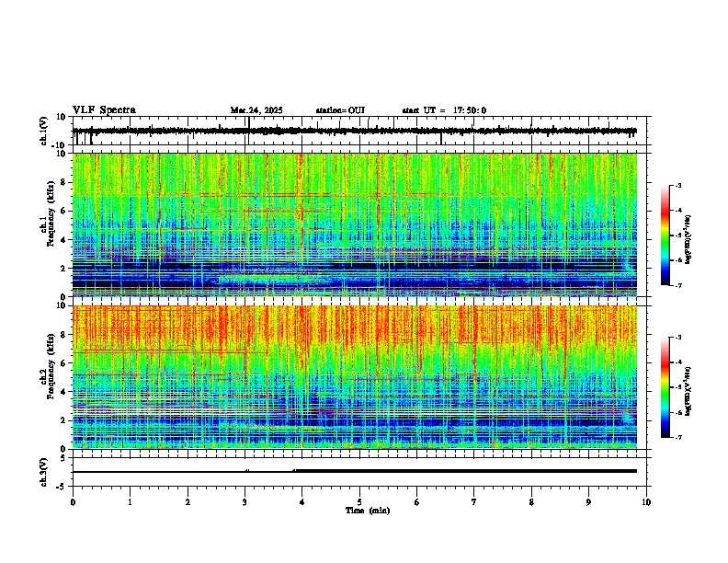The height and width of the screenshot is (563, 728).
Task: Select the date label "Mar.24, 2025"
Action: coord(256,110)
